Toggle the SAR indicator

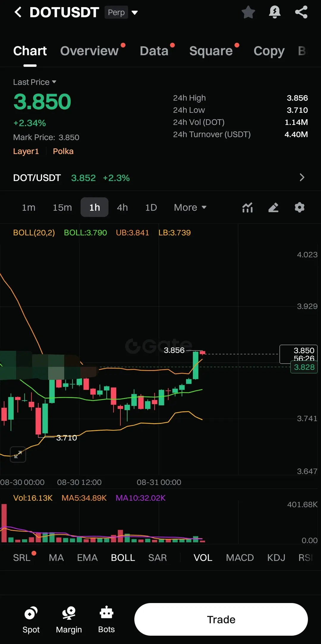click(157, 558)
